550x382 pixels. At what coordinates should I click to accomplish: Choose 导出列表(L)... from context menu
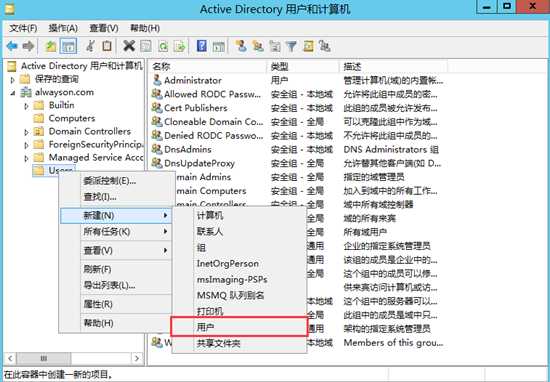pyautogui.click(x=116, y=285)
